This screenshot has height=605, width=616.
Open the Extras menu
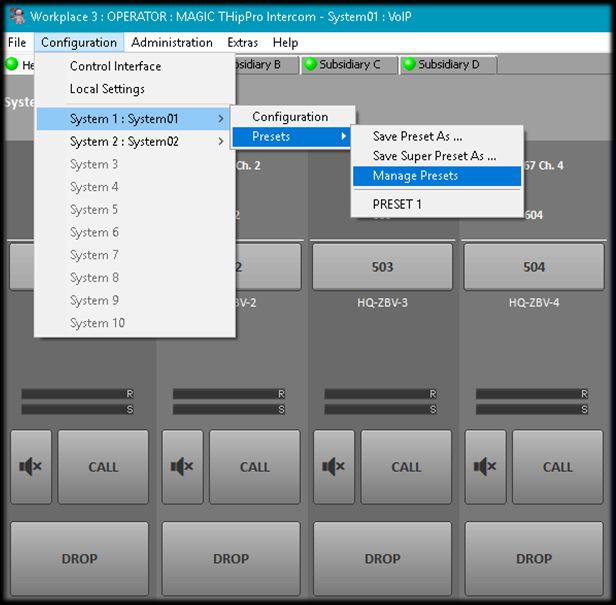tap(242, 42)
